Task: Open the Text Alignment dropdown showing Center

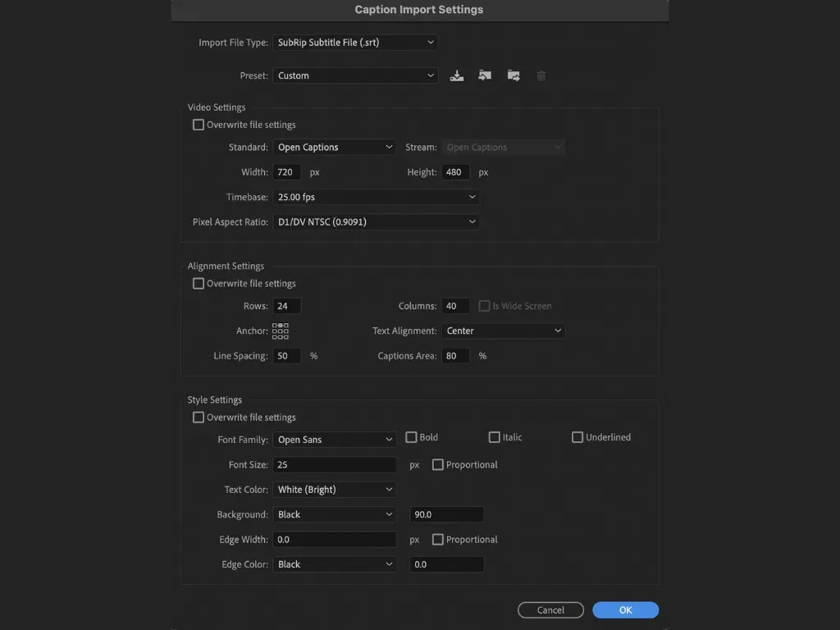Action: [503, 331]
